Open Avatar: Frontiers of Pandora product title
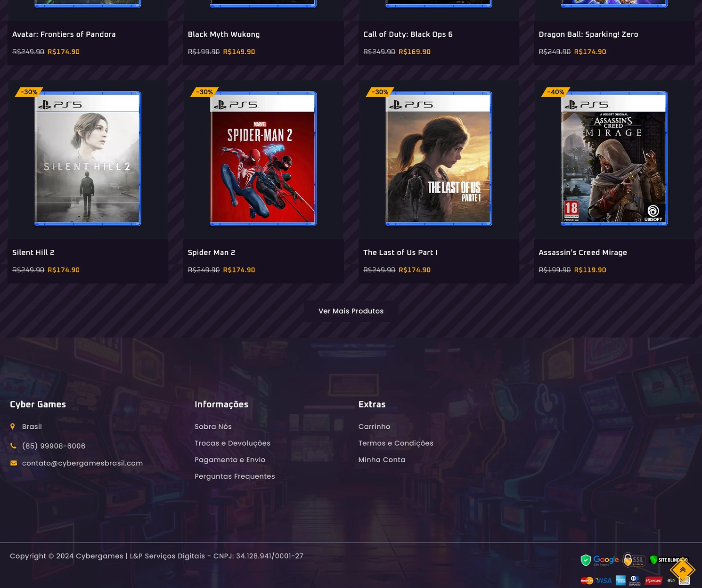The height and width of the screenshot is (588, 702). [64, 34]
